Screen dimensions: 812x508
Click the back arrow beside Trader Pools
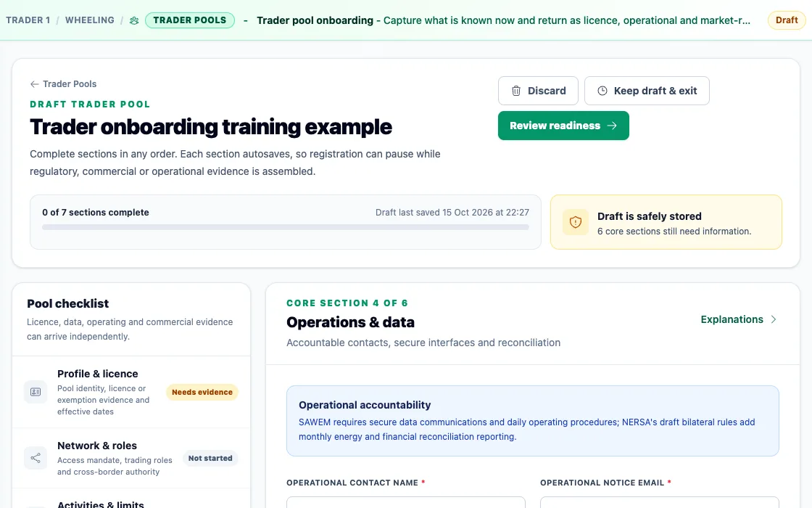[34, 84]
